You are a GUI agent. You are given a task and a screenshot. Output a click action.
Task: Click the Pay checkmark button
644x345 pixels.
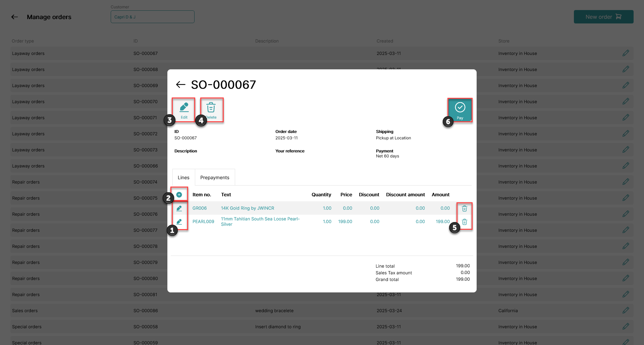[460, 110]
